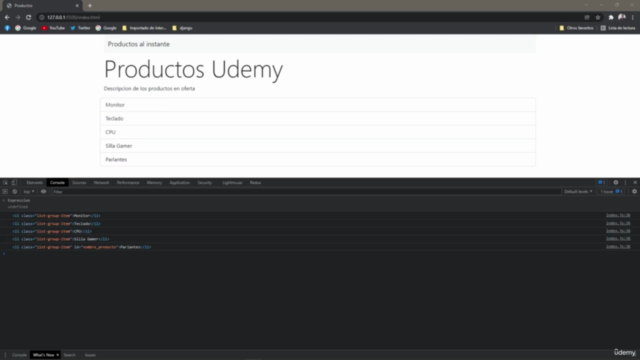The height and width of the screenshot is (360, 640).
Task: Switch to the Redux tab
Action: pos(256,182)
